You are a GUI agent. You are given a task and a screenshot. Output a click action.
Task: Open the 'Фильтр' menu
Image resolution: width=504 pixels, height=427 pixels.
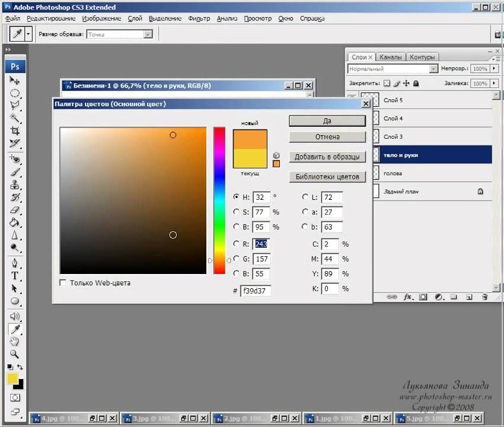199,18
